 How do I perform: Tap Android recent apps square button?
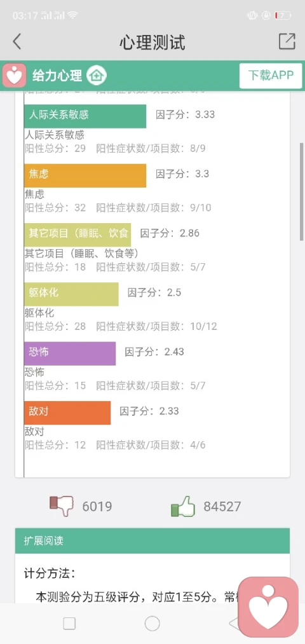click(69, 624)
